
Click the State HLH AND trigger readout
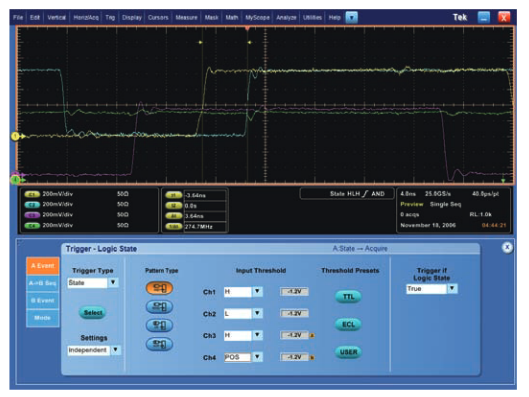coord(346,194)
